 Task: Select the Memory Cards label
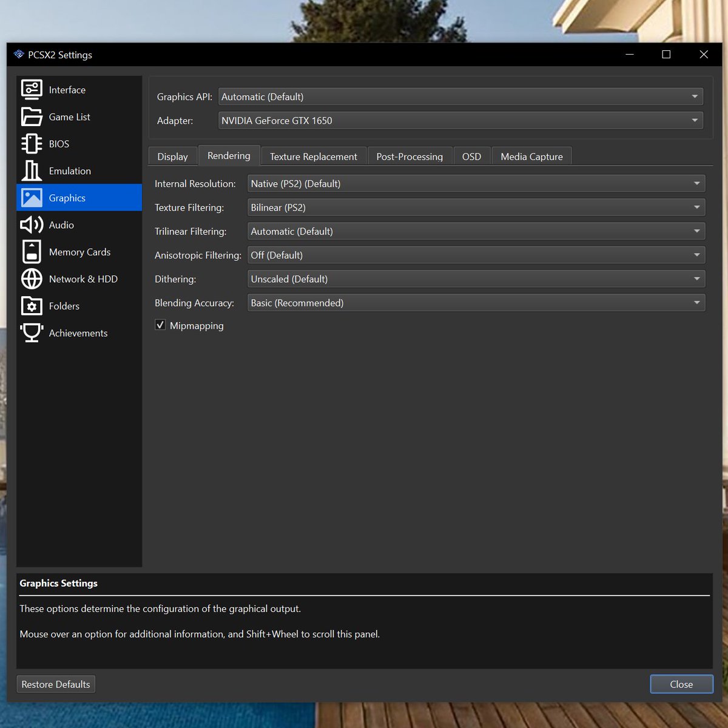coord(79,252)
